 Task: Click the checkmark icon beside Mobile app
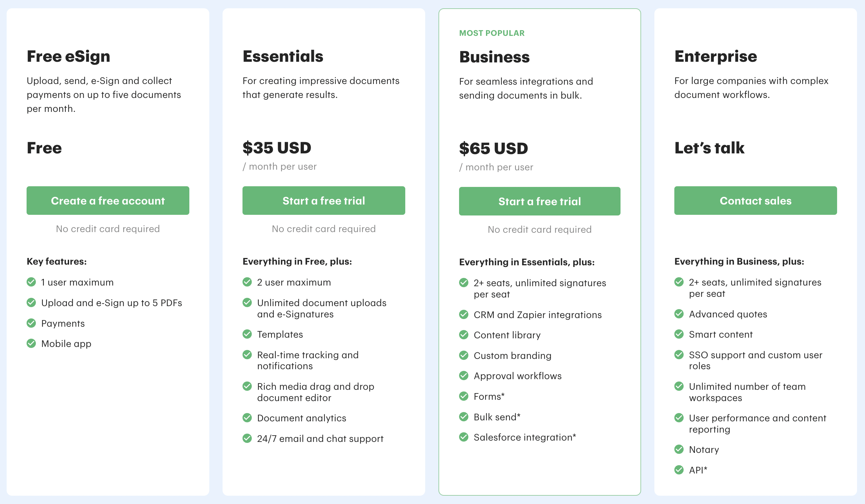31,343
